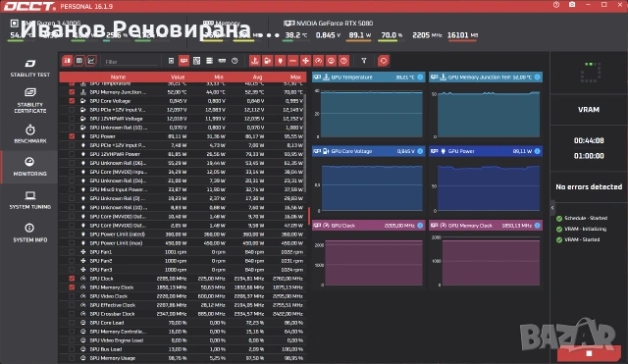Viewport: 628px width, 364px height.
Task: Sort table by the Name column header
Action: 118,77
